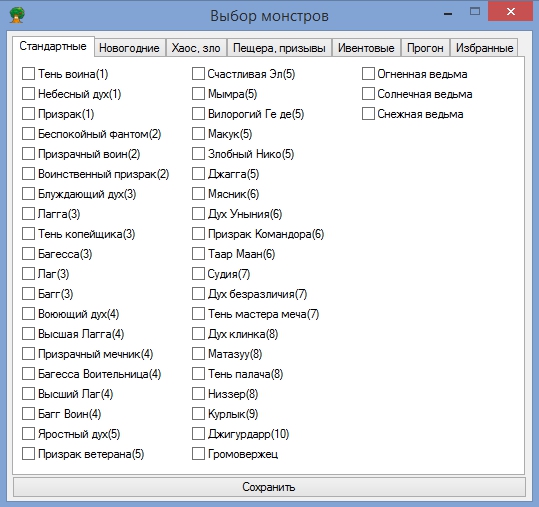
Task: Open the Прогон tab
Action: click(425, 48)
